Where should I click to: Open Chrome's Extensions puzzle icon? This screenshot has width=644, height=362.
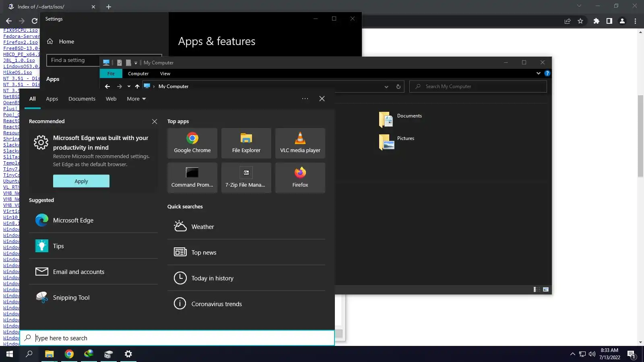point(597,21)
